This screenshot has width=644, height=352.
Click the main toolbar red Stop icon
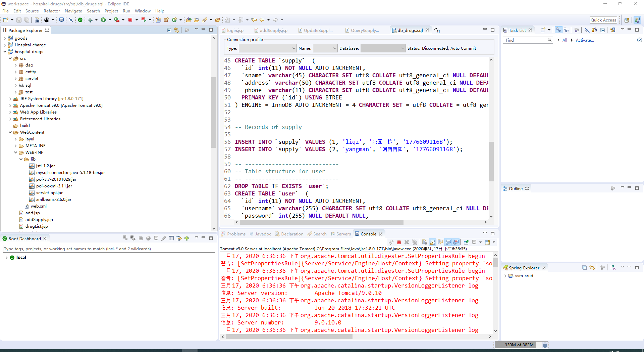(130, 20)
